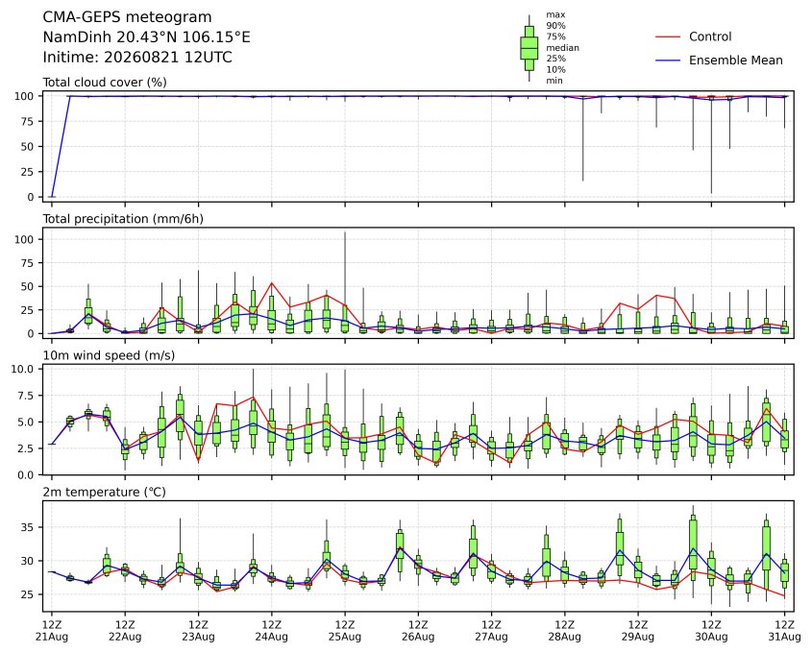Click the 12Z 28Aug time axis label
This screenshot has height=653, width=812.
[x=564, y=630]
